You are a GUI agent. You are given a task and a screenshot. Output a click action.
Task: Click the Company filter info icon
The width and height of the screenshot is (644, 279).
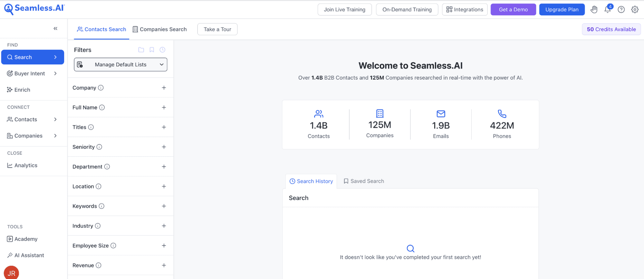click(101, 88)
